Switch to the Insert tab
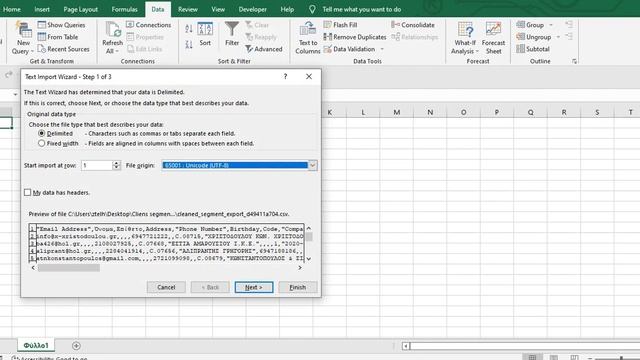This screenshot has height=360, width=640. (x=42, y=9)
